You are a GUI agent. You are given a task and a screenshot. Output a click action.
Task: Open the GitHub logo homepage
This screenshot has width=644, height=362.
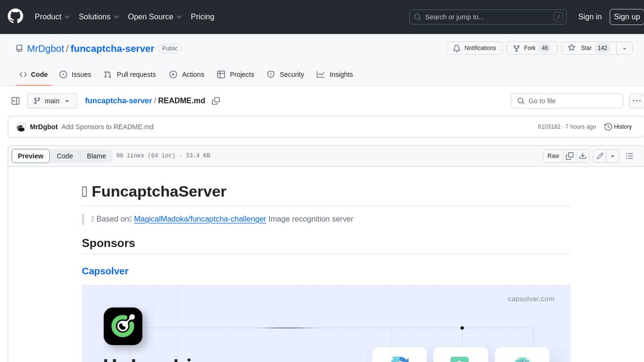[x=15, y=17]
